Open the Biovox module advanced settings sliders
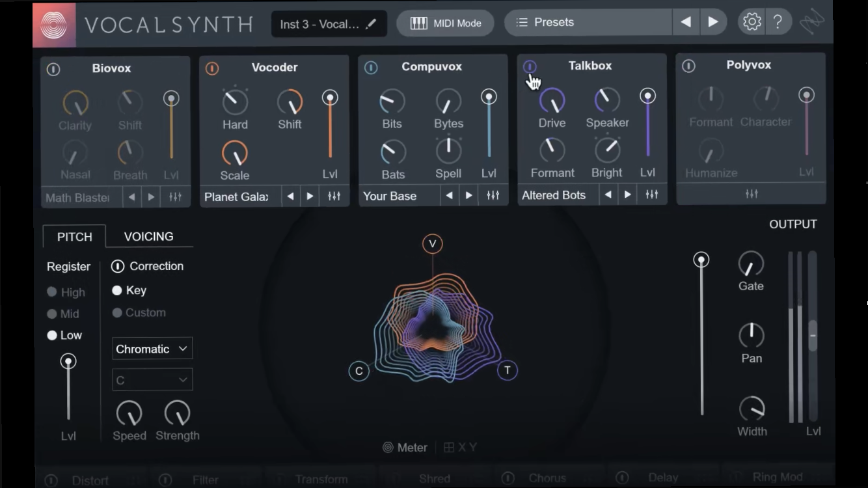This screenshot has height=488, width=868. pyautogui.click(x=174, y=196)
